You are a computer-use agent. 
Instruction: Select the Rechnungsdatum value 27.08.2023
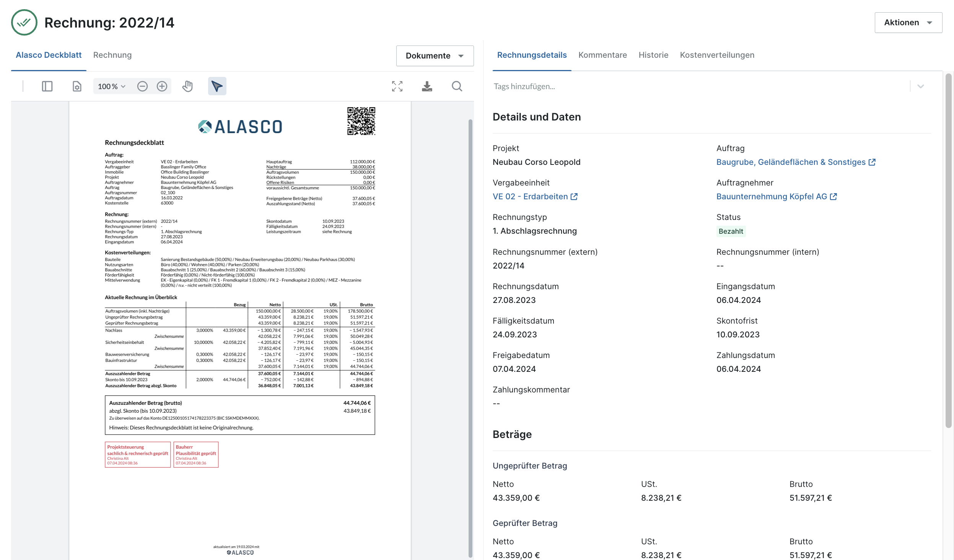click(x=514, y=300)
